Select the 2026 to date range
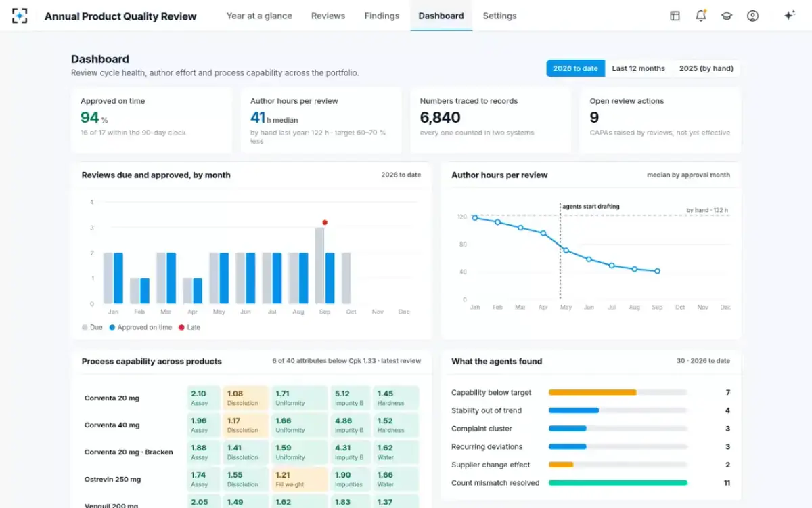812x508 pixels. click(x=575, y=68)
